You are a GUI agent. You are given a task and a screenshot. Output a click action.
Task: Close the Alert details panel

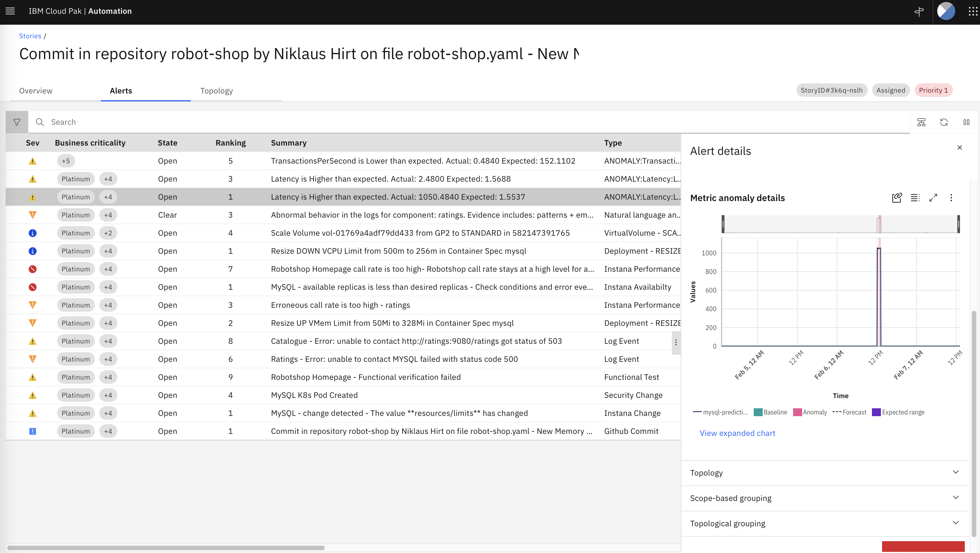click(959, 148)
